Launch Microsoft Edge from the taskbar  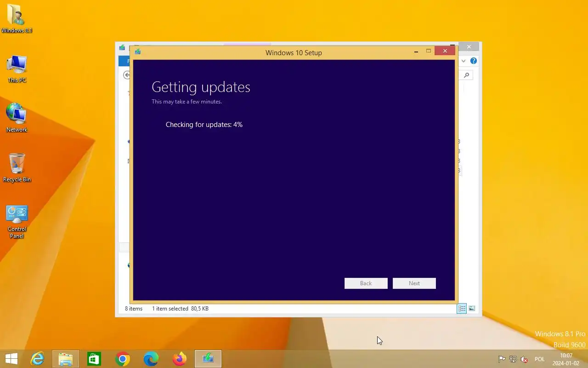(151, 359)
